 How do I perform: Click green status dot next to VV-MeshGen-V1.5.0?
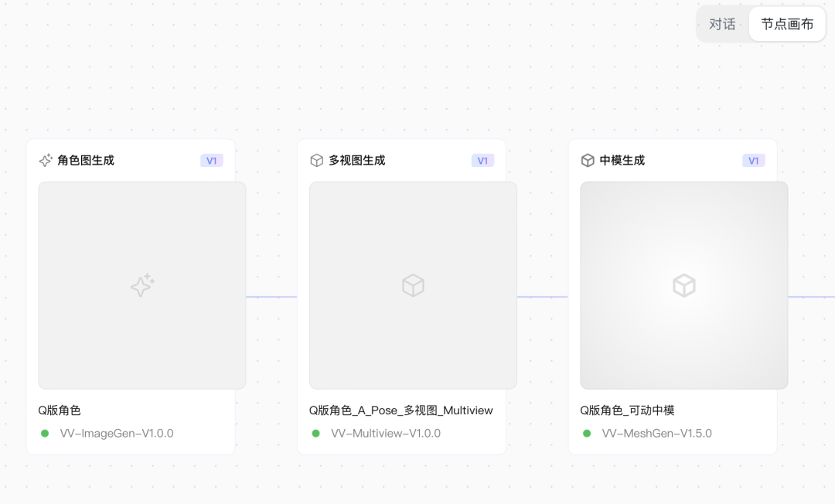click(587, 433)
